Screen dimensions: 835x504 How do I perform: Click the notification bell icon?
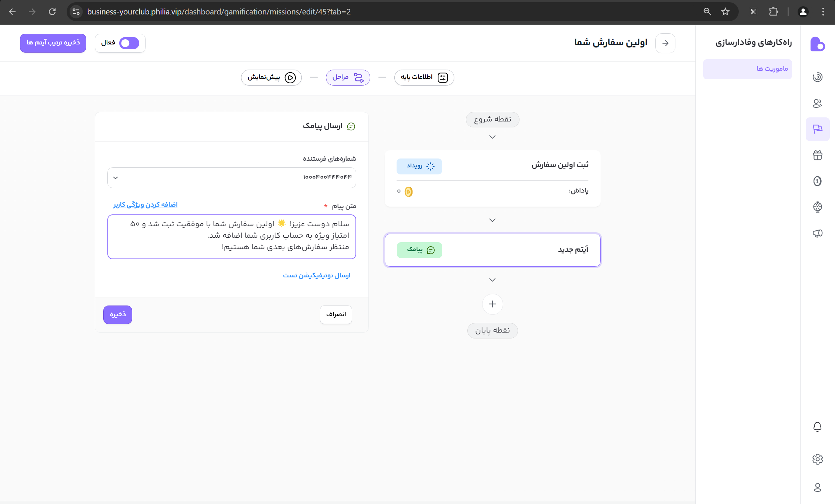pyautogui.click(x=817, y=427)
